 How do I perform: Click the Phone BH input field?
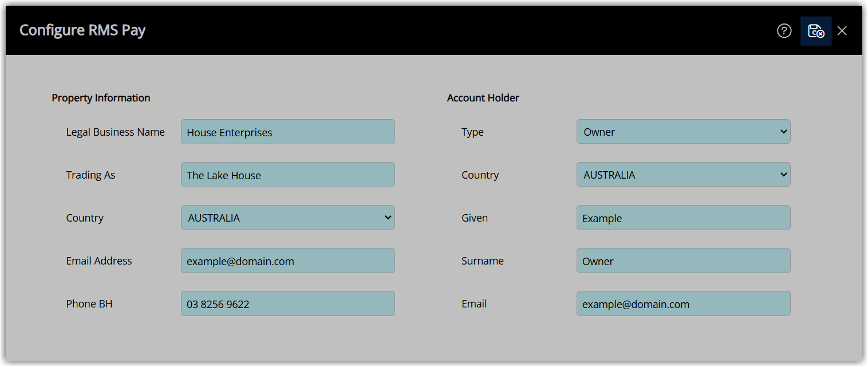pos(288,303)
